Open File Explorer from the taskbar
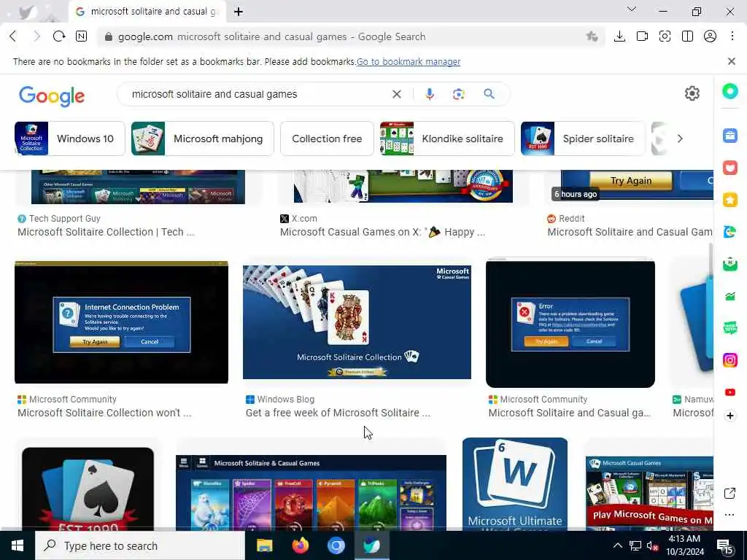Screen dimensions: 747x560 (264, 545)
